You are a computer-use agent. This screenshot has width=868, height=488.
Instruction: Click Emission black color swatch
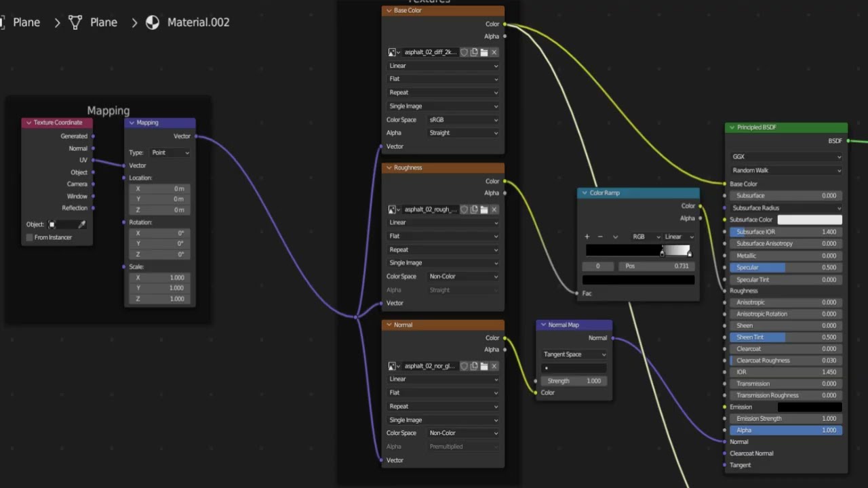[x=810, y=407]
